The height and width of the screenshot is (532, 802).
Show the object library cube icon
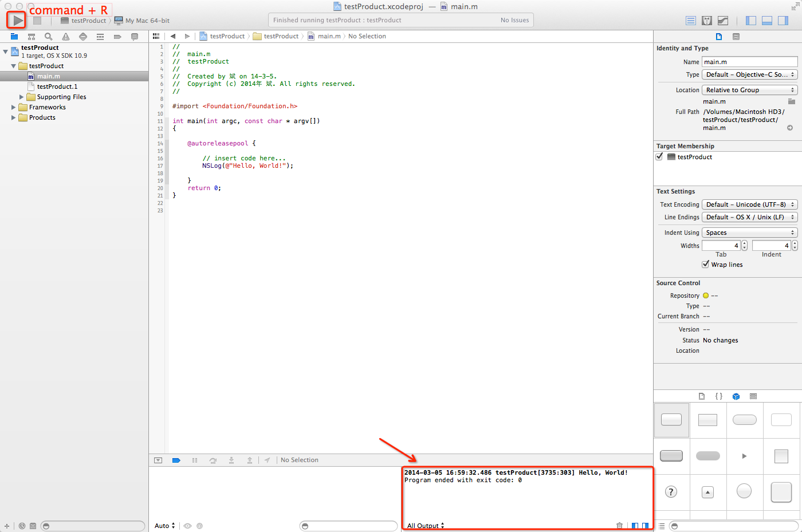(x=736, y=396)
